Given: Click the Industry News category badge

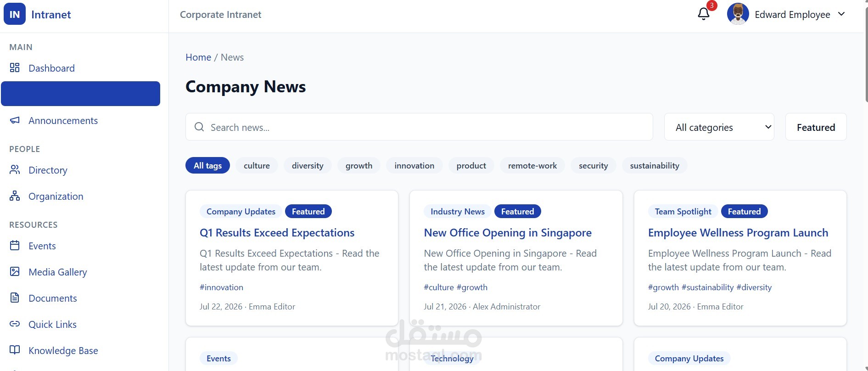Looking at the screenshot, I should pyautogui.click(x=458, y=212).
